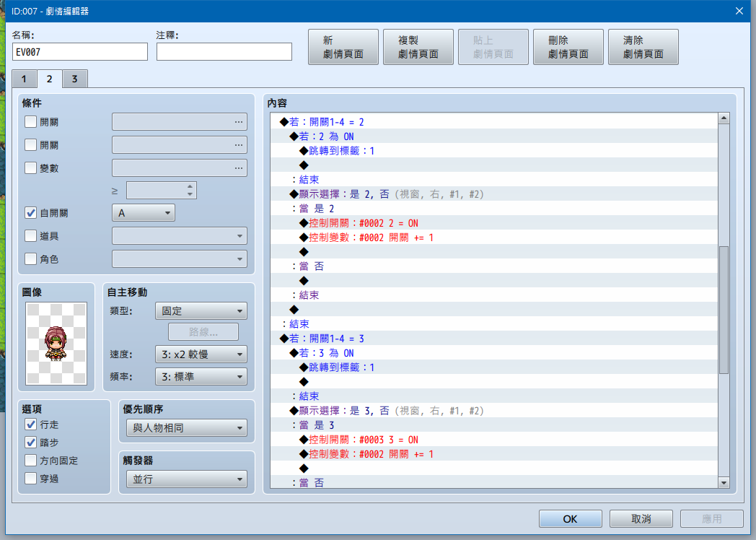Expand the 頻率 dropdown
Screen dimensions: 756x540
tap(201, 376)
